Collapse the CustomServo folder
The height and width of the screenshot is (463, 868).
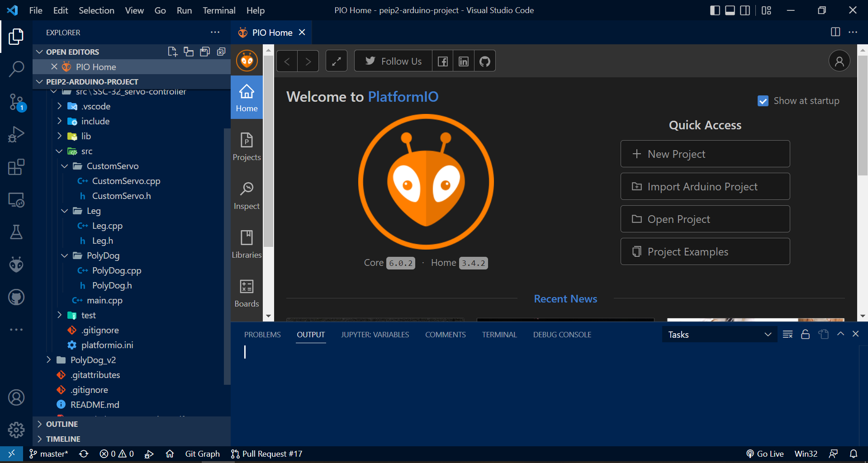click(x=65, y=166)
